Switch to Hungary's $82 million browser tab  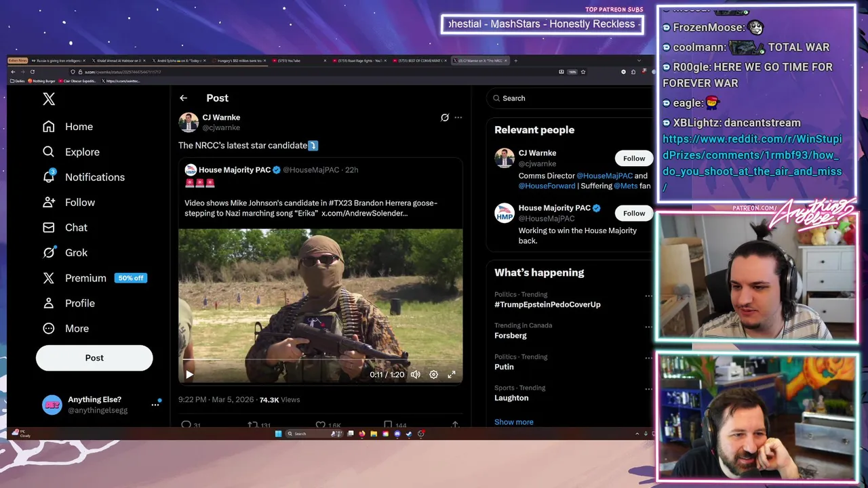point(239,60)
